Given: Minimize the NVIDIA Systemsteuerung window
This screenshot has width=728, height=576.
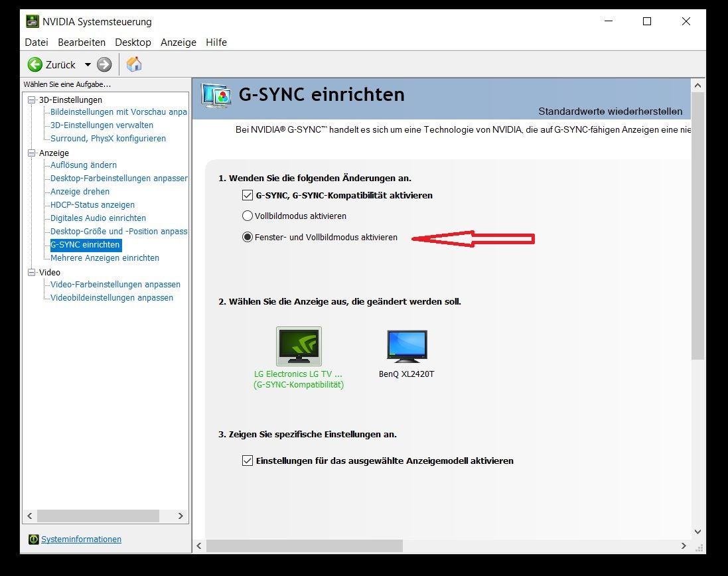Looking at the screenshot, I should (x=609, y=21).
